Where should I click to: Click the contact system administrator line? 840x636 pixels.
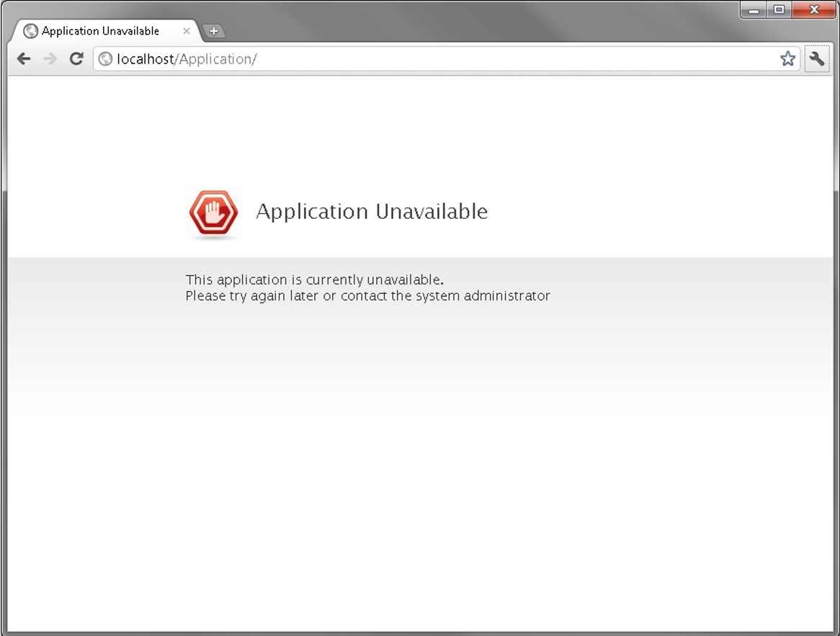coord(368,295)
